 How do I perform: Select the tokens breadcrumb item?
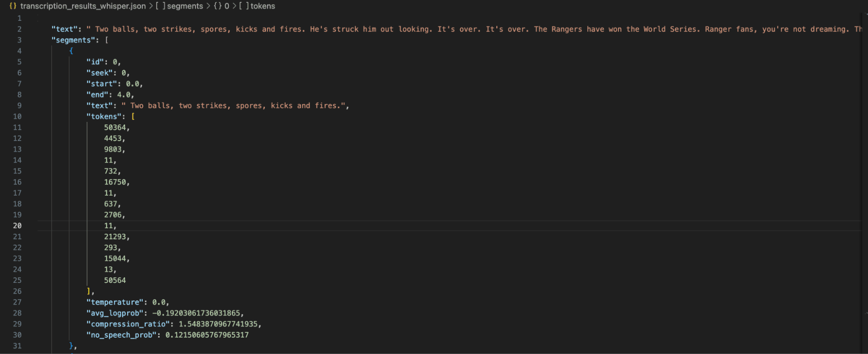tap(263, 6)
